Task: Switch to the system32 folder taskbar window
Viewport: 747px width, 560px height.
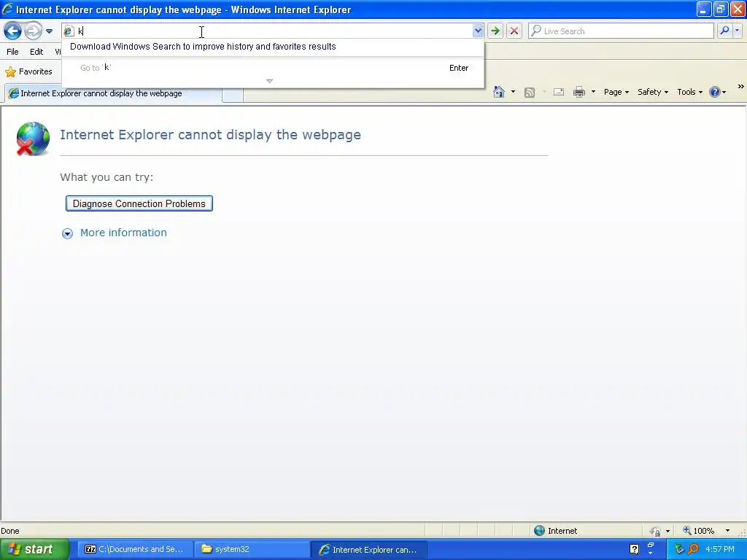Action: [x=252, y=549]
